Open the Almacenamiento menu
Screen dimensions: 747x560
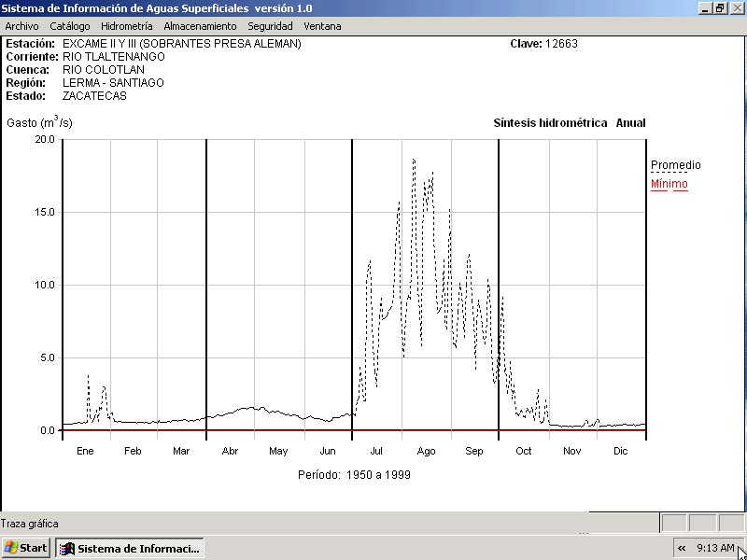coord(200,26)
